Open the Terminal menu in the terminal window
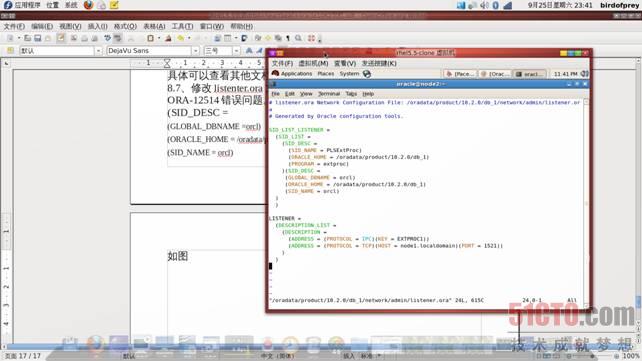The image size is (642, 361). pyautogui.click(x=329, y=94)
